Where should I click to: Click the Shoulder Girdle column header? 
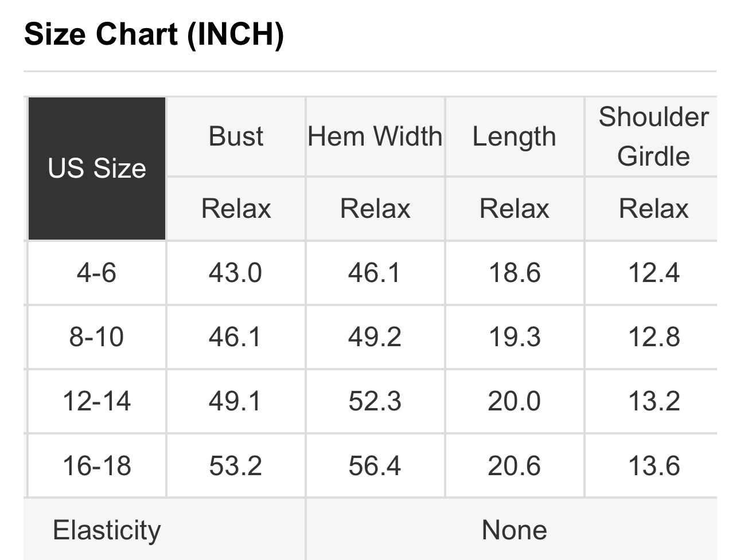click(x=653, y=136)
